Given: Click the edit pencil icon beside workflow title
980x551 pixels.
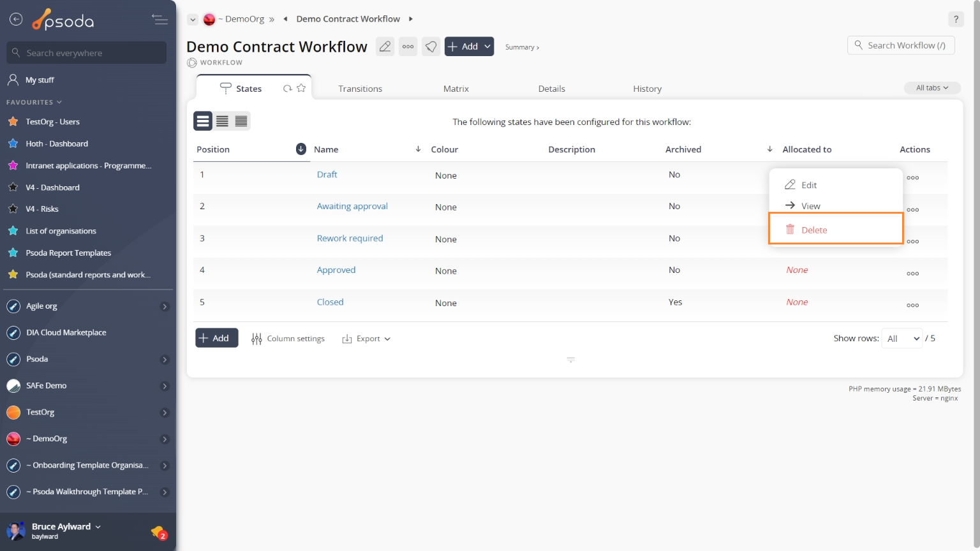Looking at the screenshot, I should (x=385, y=47).
